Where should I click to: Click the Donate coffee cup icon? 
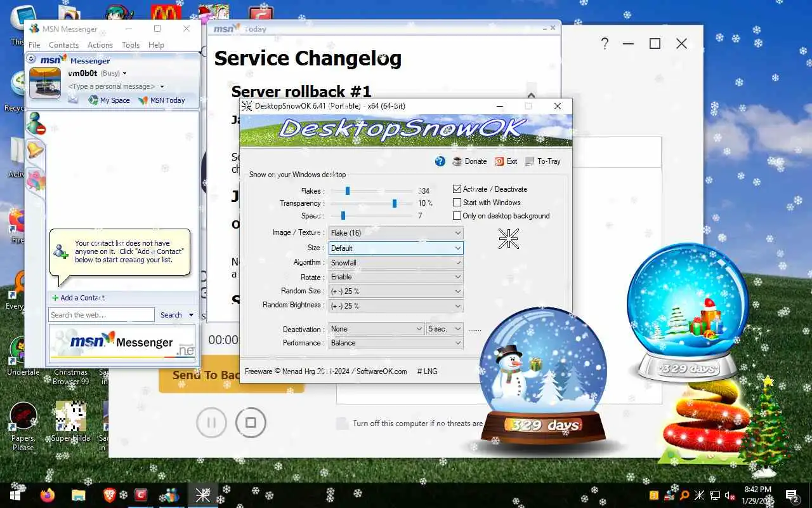[x=457, y=161]
